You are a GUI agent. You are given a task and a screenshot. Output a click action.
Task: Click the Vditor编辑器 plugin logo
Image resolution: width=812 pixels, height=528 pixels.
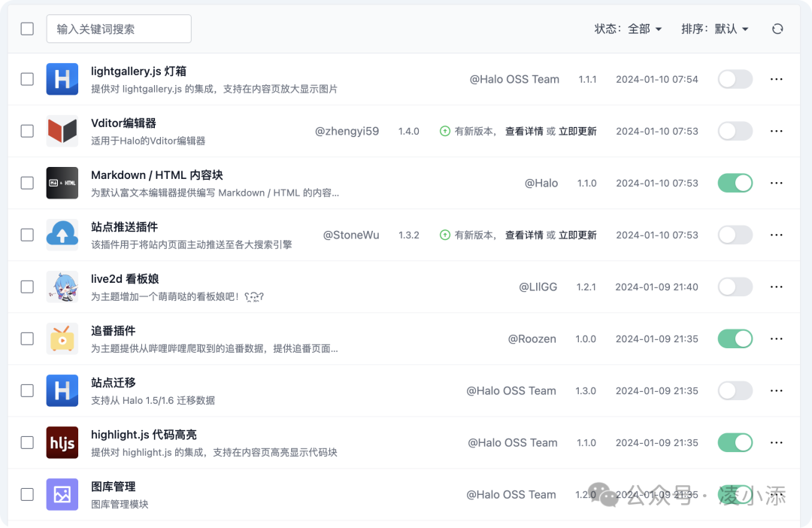(x=62, y=131)
